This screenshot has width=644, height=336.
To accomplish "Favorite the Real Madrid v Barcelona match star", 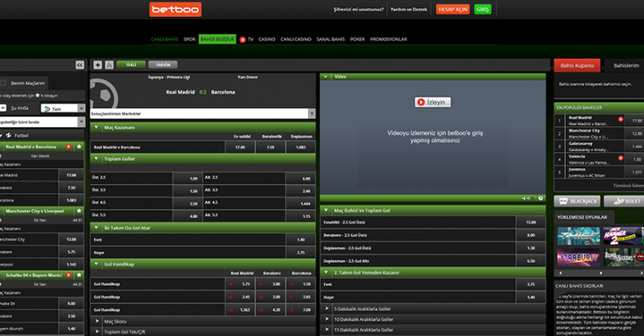I will coord(79,147).
